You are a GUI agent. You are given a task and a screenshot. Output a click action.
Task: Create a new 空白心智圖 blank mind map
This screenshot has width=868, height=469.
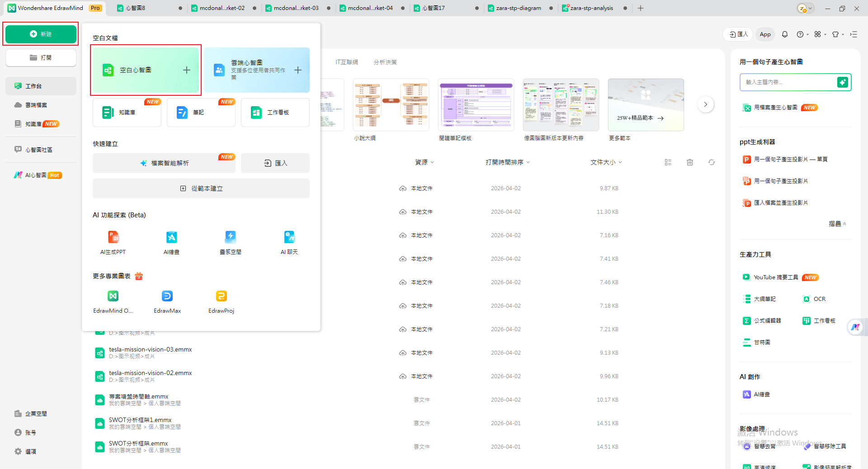(146, 70)
